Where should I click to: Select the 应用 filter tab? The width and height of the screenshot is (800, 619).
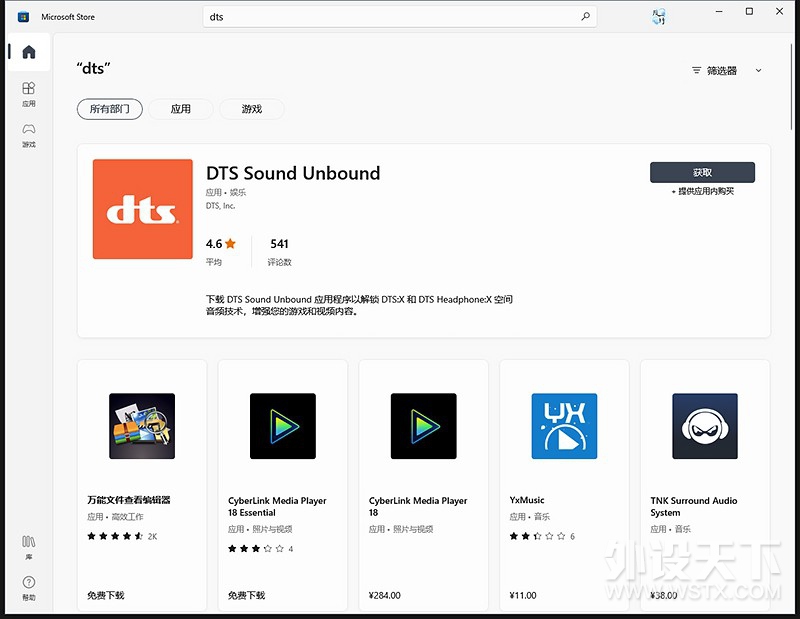pos(181,109)
